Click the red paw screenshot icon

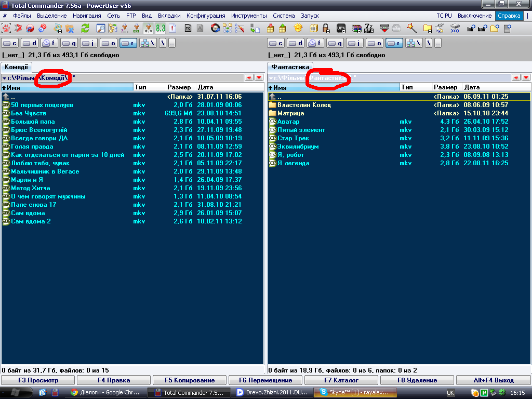tap(6, 28)
